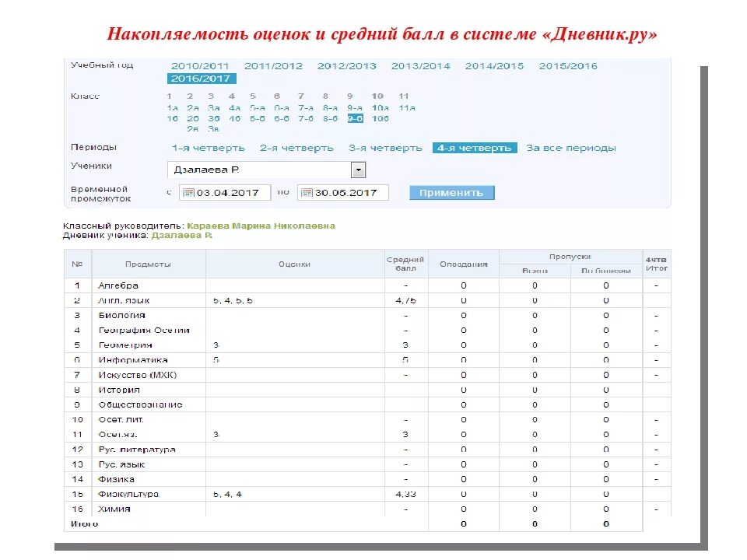747x560 pixels.
Task: Choose period 2-я четверть
Action: 296,148
